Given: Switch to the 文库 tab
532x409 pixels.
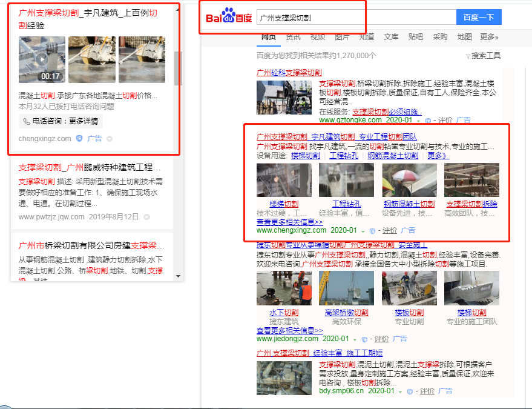Looking at the screenshot, I should (391, 37).
